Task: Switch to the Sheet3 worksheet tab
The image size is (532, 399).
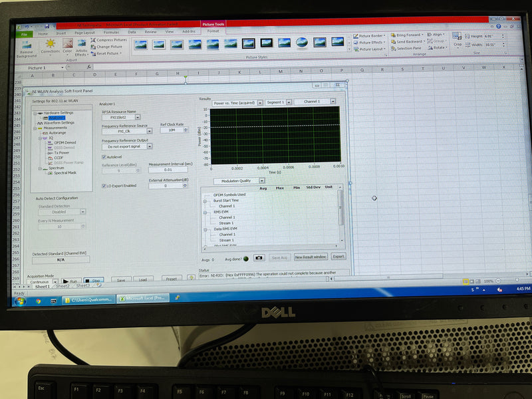Action: click(x=82, y=286)
